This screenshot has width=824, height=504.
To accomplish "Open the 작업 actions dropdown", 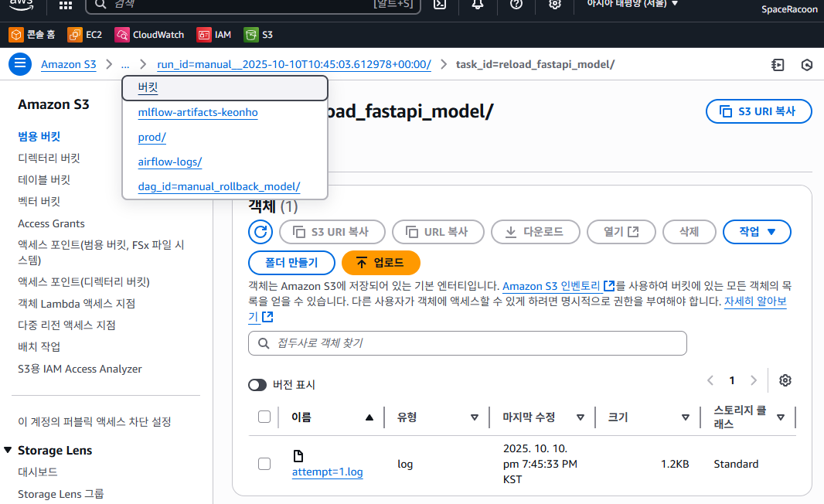I will [x=756, y=232].
